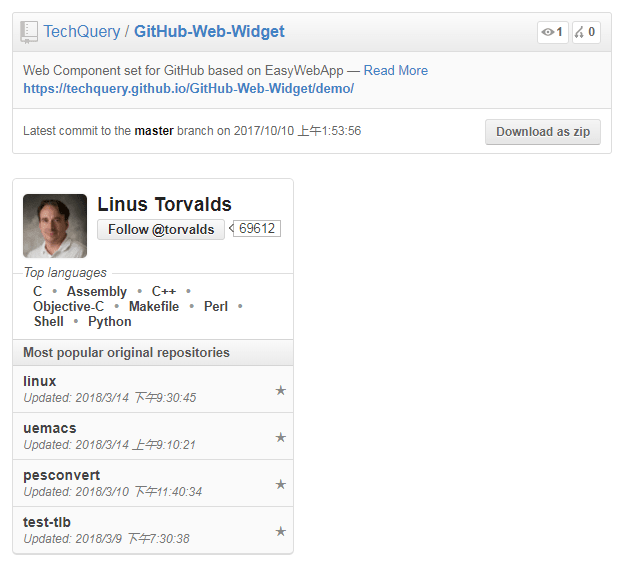Click the star icon for test-tlb
The height and width of the screenshot is (568, 630).
(280, 531)
